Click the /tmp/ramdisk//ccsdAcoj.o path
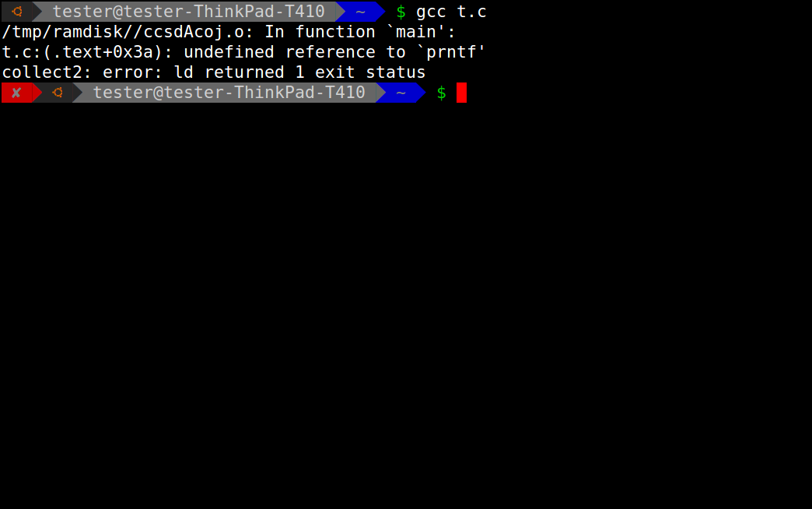Image resolution: width=812 pixels, height=509 pixels. point(123,32)
